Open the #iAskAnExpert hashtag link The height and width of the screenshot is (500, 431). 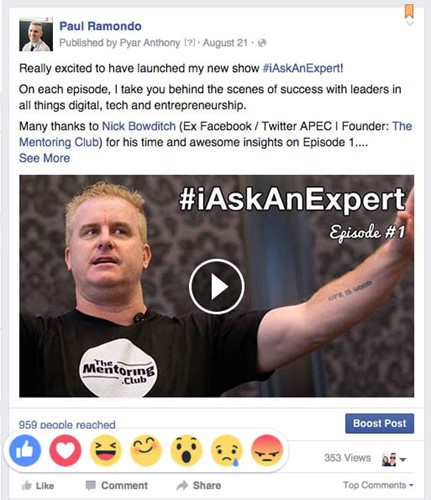coord(301,68)
